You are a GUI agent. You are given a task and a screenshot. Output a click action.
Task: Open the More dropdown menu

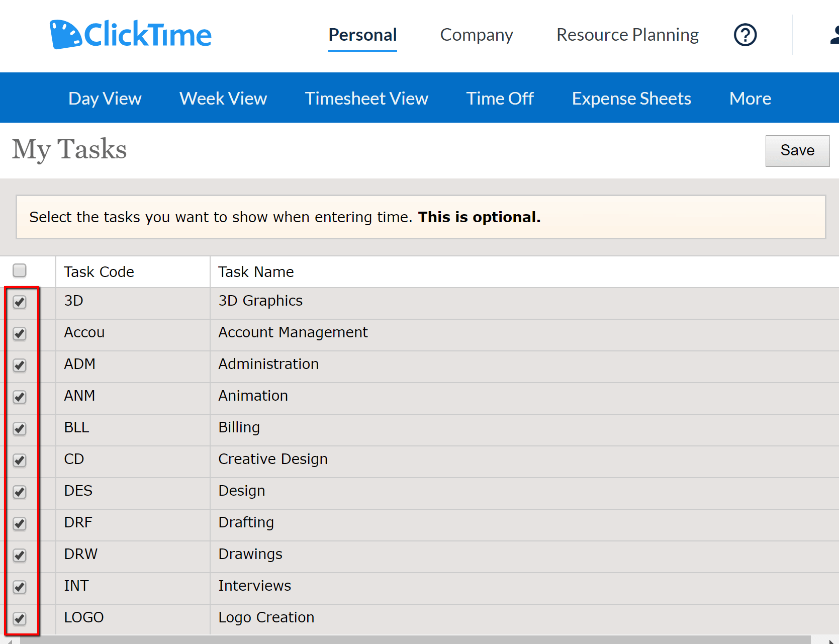coord(750,98)
